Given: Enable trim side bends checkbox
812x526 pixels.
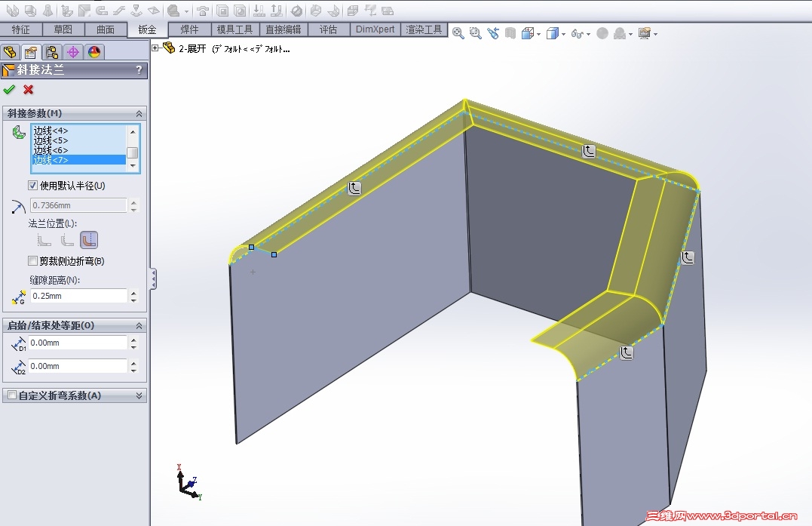Looking at the screenshot, I should [x=32, y=260].
